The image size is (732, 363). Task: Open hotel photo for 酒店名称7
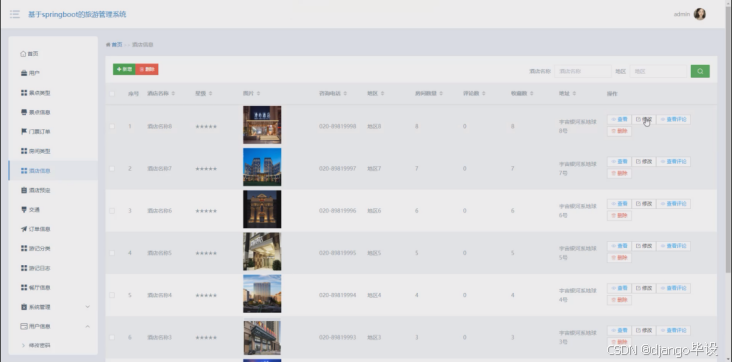pos(262,167)
